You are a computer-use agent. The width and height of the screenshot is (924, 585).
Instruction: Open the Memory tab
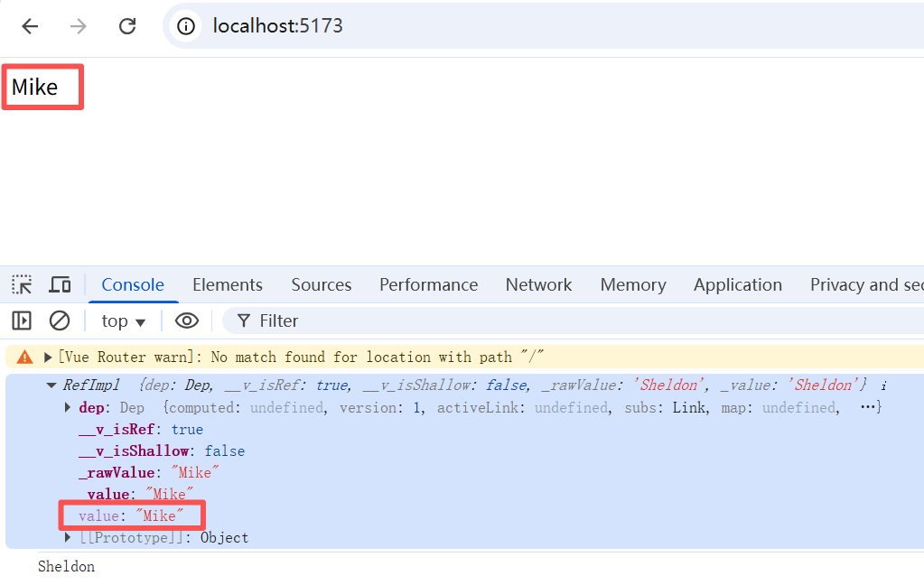(x=633, y=285)
